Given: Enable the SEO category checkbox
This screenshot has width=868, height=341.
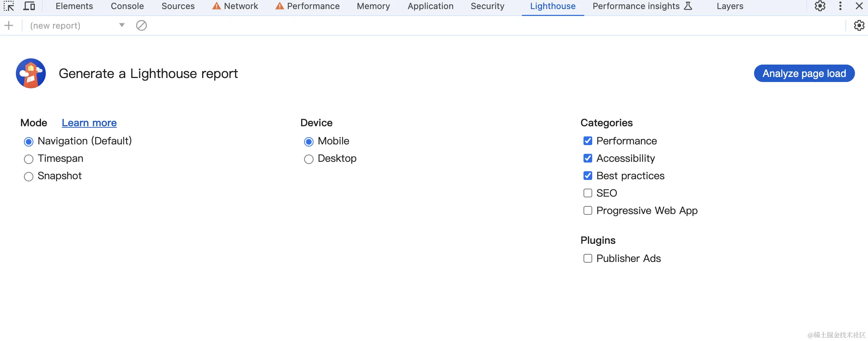Looking at the screenshot, I should 588,193.
